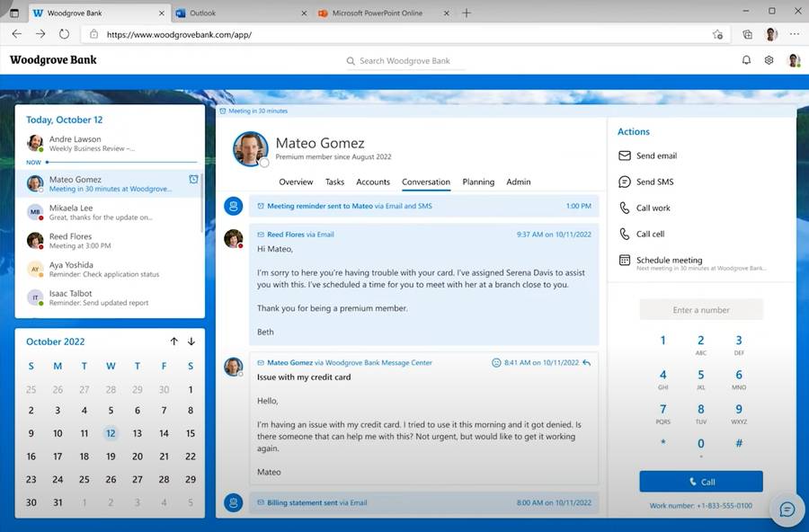Select October 20 on the calendar
This screenshot has height=532, width=809.
138,457
